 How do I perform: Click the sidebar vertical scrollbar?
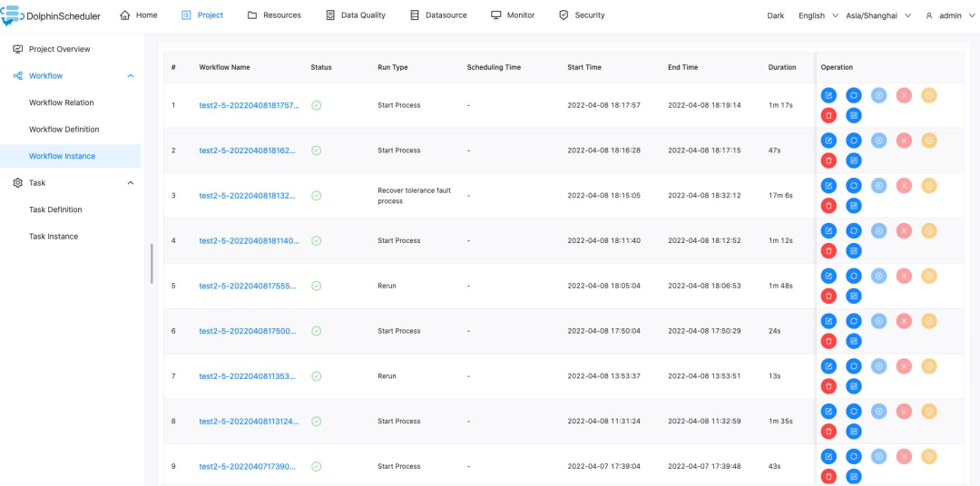tap(152, 263)
